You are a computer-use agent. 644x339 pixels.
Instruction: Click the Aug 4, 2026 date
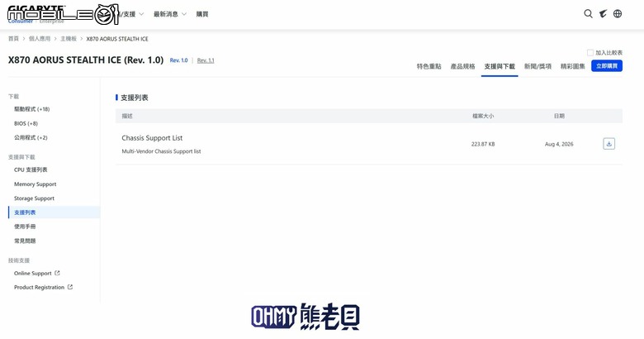click(x=559, y=144)
